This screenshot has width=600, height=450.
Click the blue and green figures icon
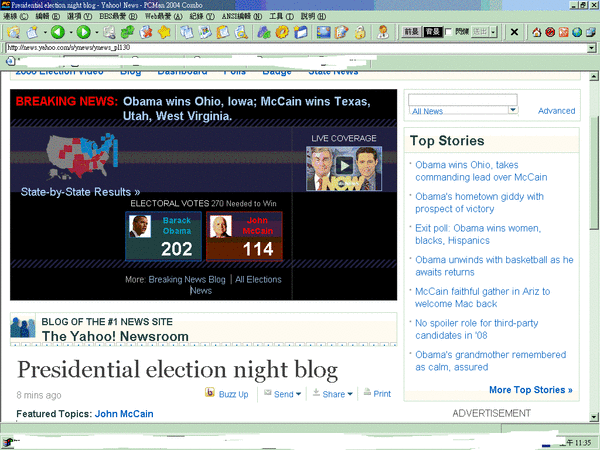click(x=264, y=32)
